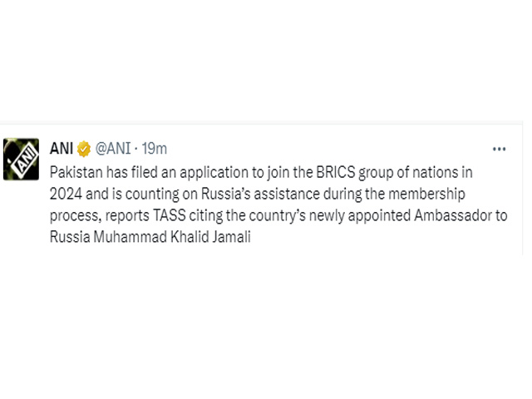The width and height of the screenshot is (532, 399).
Task: Click the ANI profile avatar
Action: pos(21,159)
